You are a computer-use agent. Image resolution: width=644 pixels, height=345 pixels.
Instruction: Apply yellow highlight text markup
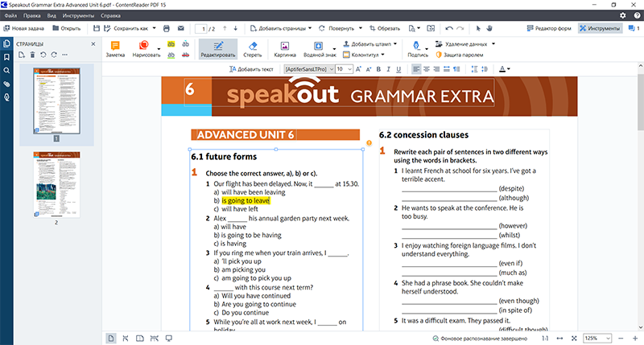coord(171,44)
